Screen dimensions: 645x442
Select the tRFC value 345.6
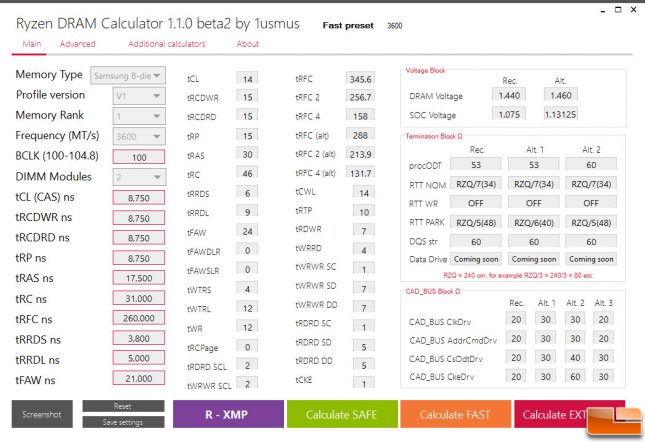click(x=360, y=79)
